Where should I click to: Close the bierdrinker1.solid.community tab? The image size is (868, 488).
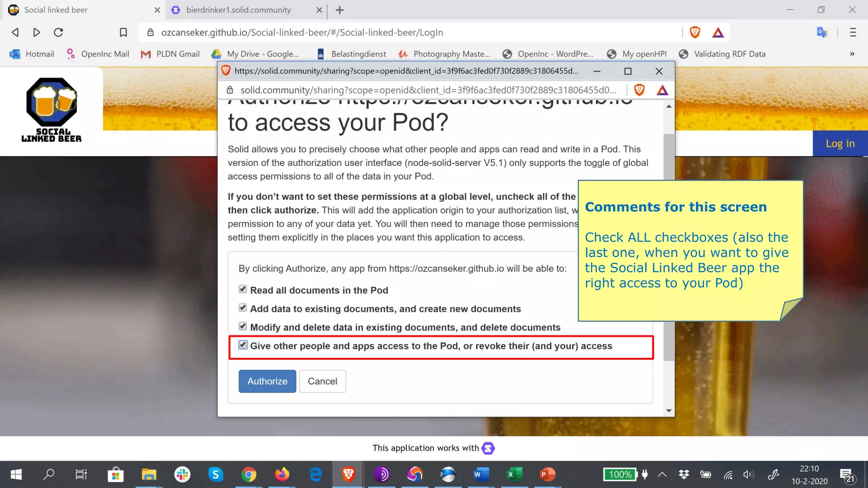(x=319, y=10)
